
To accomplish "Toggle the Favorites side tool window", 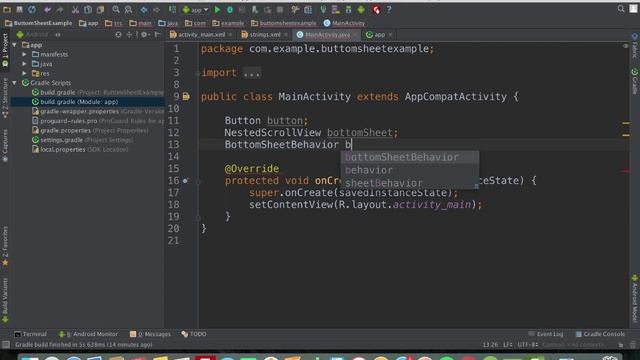I will 5,246.
